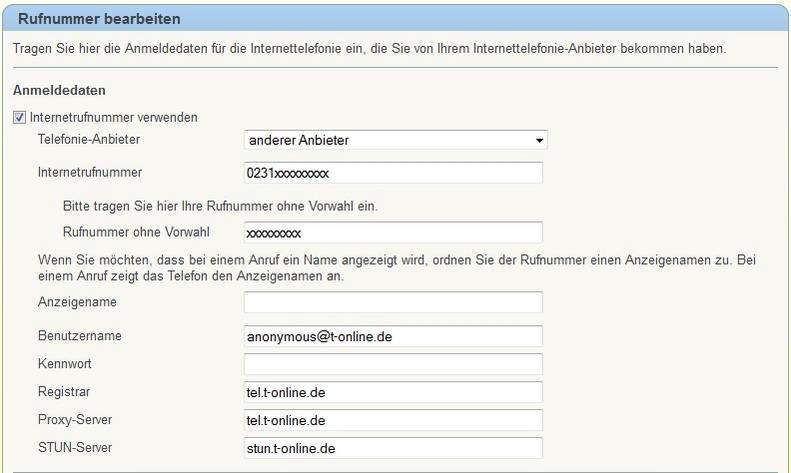Select the Registrar field with tel.t-online.de
791x473 pixels.
(393, 392)
